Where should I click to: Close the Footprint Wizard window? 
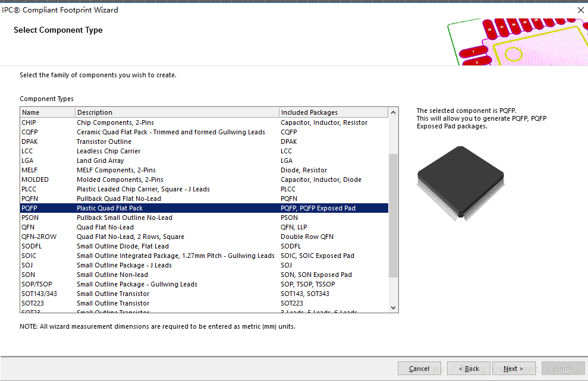[x=580, y=10]
